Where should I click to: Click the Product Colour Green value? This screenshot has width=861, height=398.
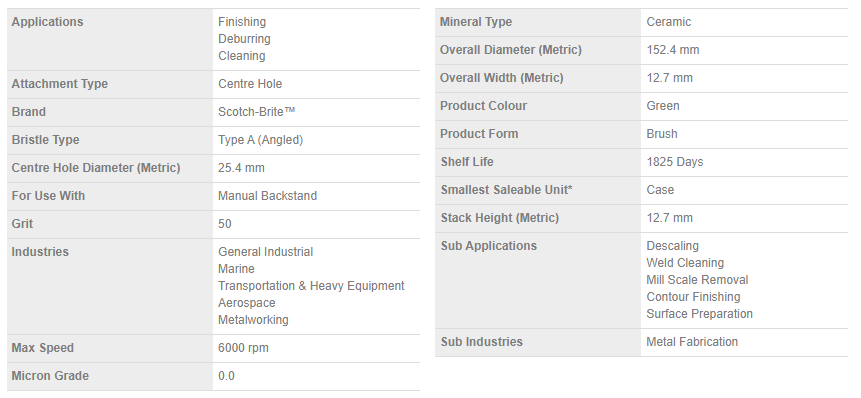[x=663, y=106]
